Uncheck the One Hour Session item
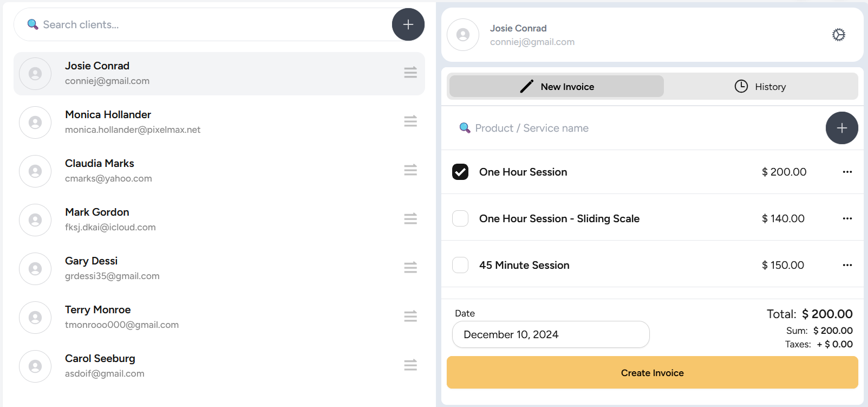Screen dimensions: 868x407 [460, 172]
